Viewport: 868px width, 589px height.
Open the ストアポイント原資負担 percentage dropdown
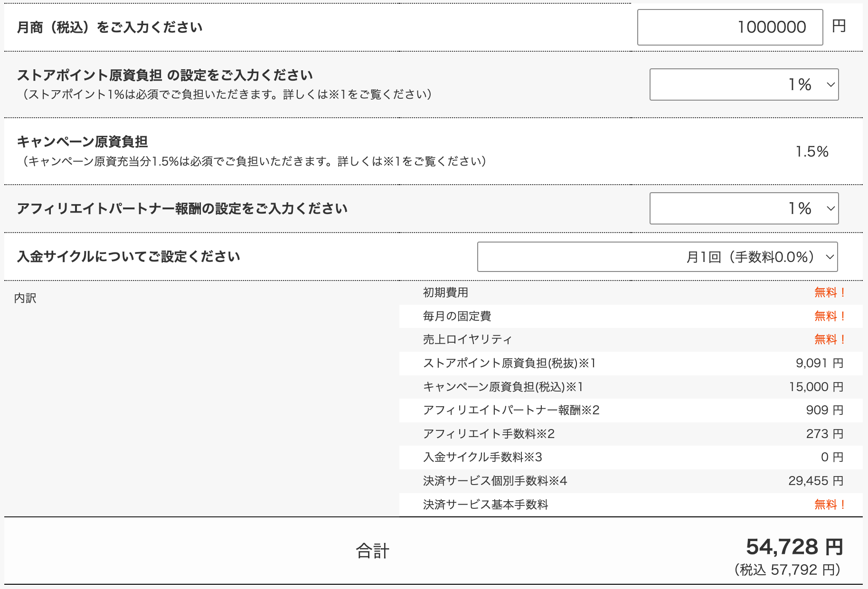pos(744,84)
